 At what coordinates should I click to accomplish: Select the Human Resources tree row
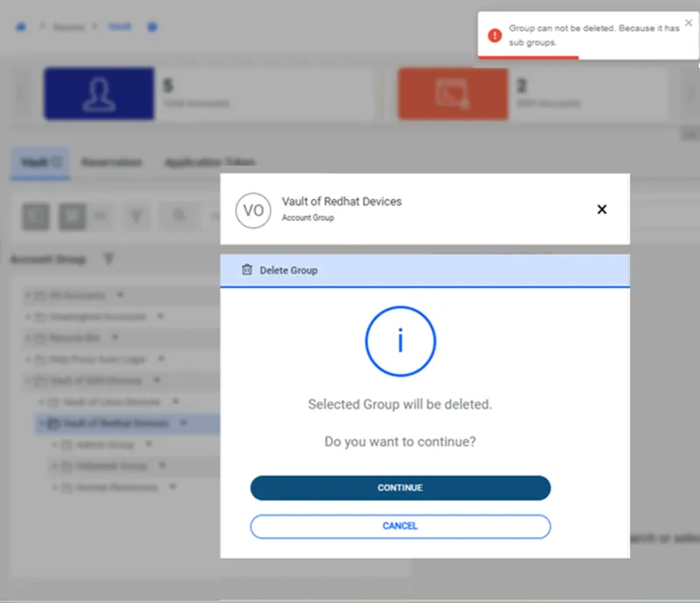click(x=134, y=487)
